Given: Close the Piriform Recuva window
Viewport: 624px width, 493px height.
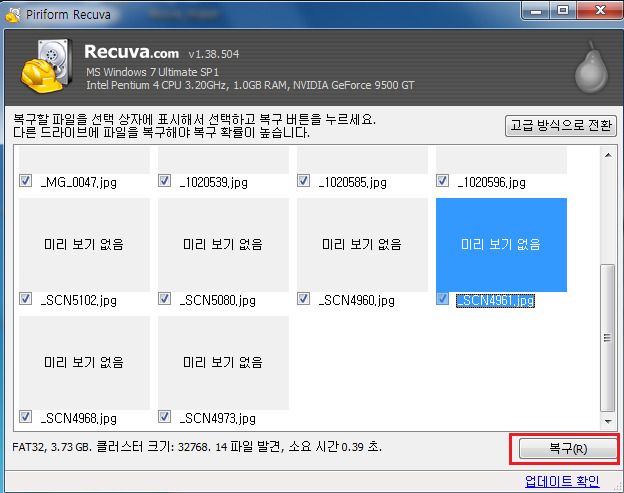Looking at the screenshot, I should [600, 11].
